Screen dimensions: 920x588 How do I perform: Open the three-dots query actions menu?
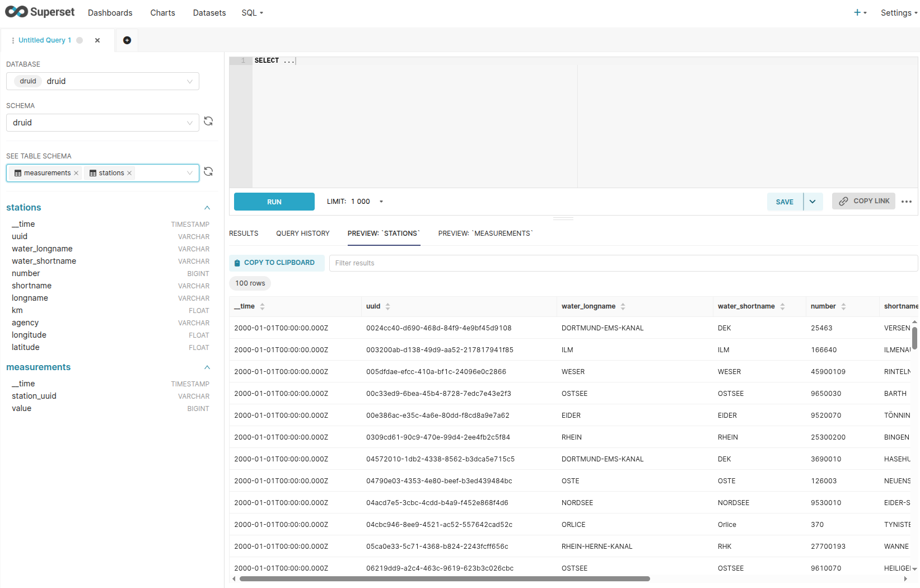click(x=907, y=202)
